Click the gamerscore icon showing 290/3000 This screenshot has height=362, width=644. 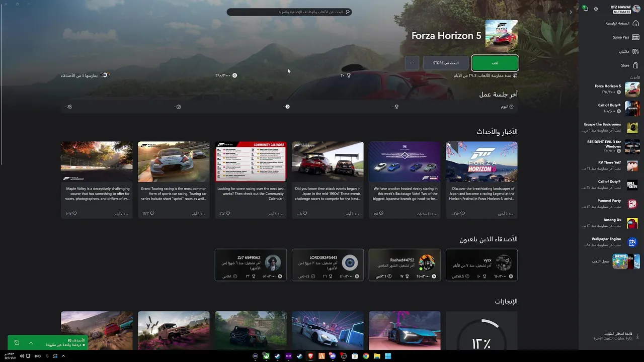coord(234,75)
